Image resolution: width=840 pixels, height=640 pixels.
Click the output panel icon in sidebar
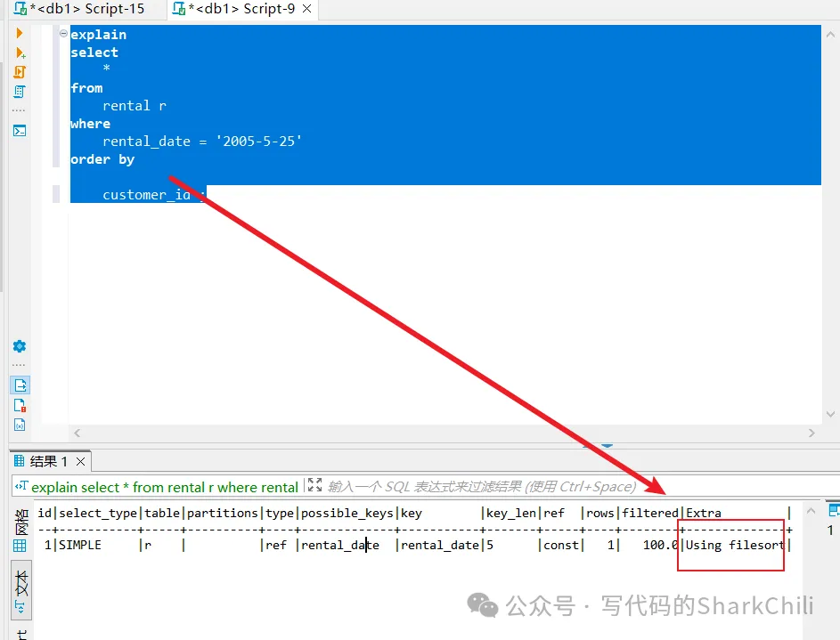(20, 385)
